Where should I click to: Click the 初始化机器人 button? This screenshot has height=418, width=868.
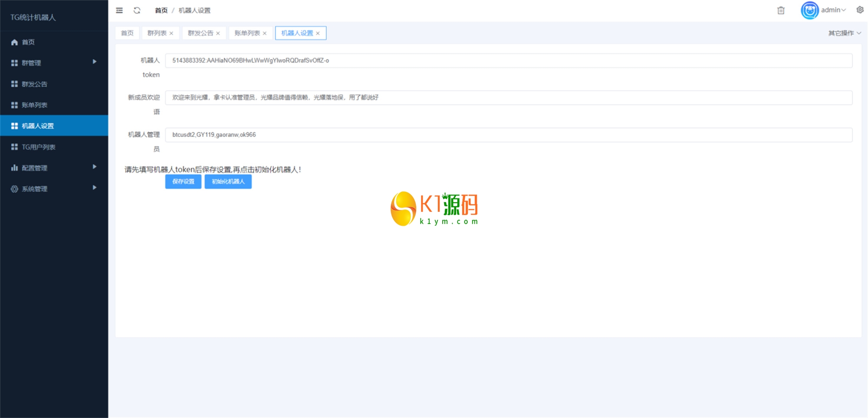click(228, 181)
